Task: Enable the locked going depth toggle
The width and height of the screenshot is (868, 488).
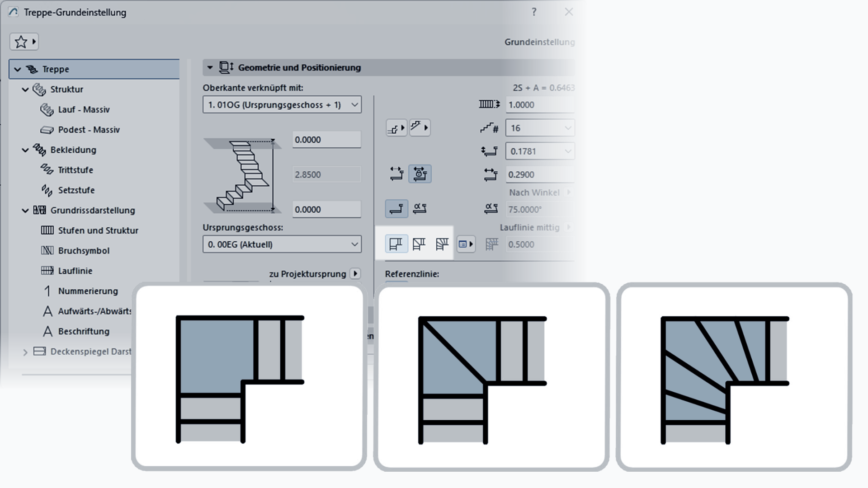Action: point(420,174)
